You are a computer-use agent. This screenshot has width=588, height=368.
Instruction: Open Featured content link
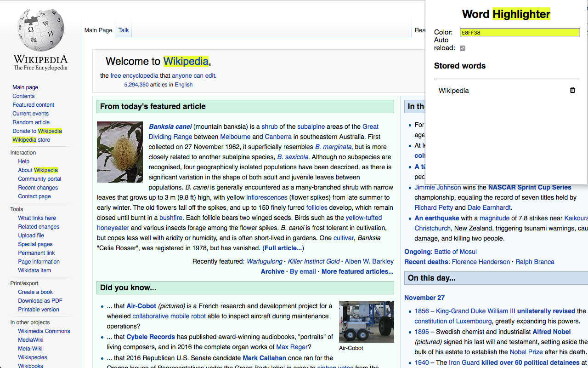[x=33, y=105]
